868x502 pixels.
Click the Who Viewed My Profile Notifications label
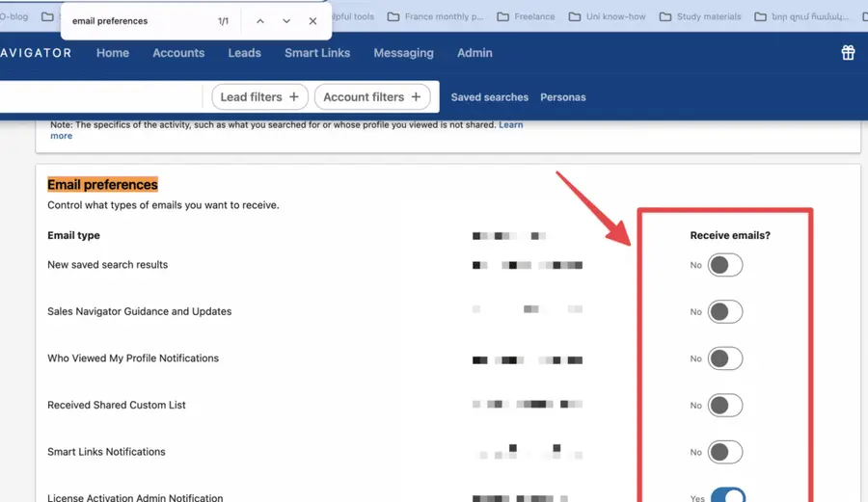(133, 358)
